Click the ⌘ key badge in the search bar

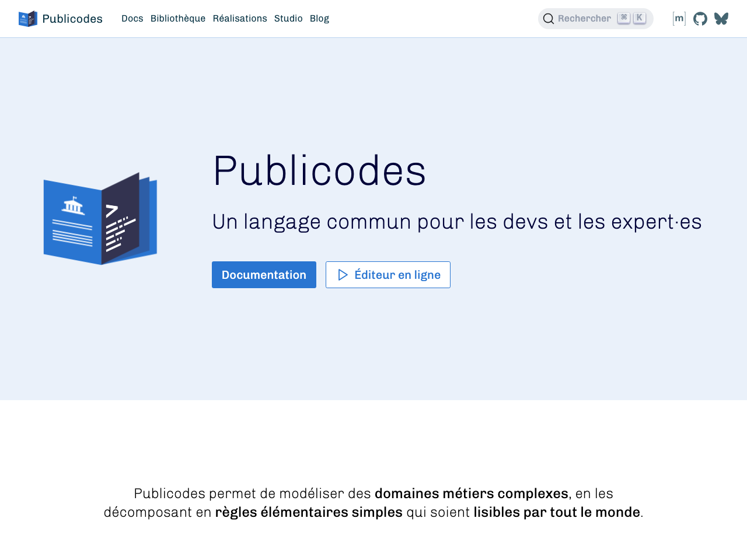(623, 17)
